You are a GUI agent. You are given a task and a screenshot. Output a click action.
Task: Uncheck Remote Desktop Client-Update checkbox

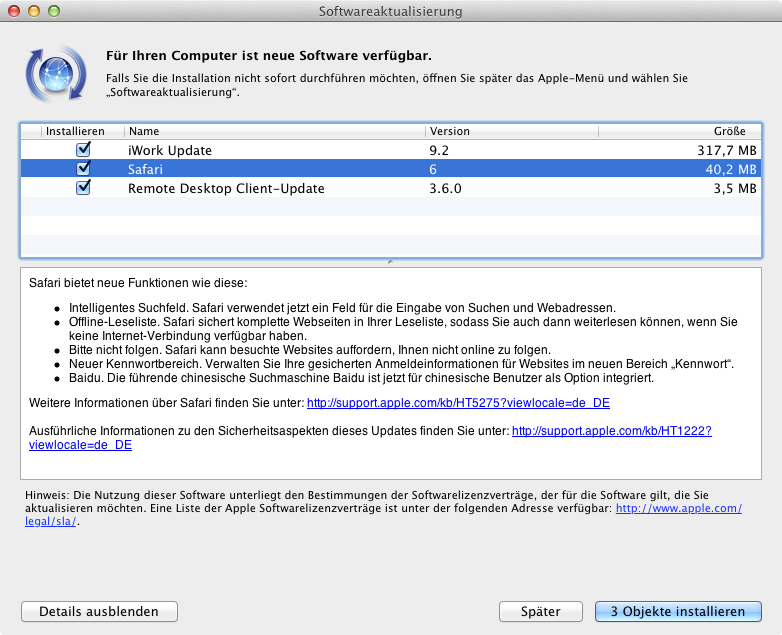[83, 187]
